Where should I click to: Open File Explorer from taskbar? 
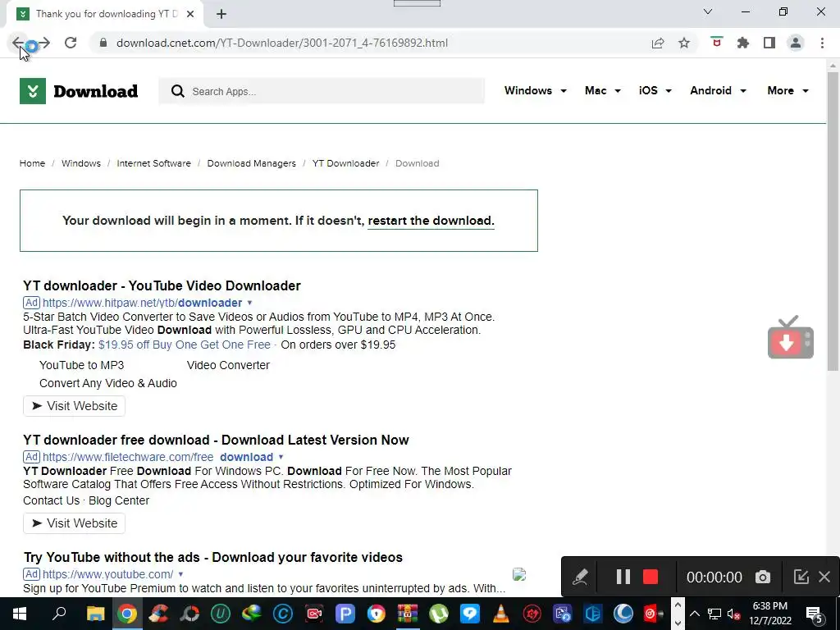point(96,614)
